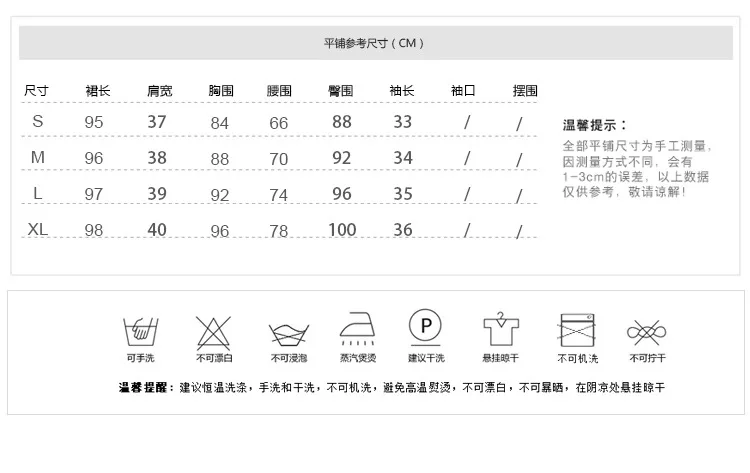Select the size XL row label

coord(38,229)
